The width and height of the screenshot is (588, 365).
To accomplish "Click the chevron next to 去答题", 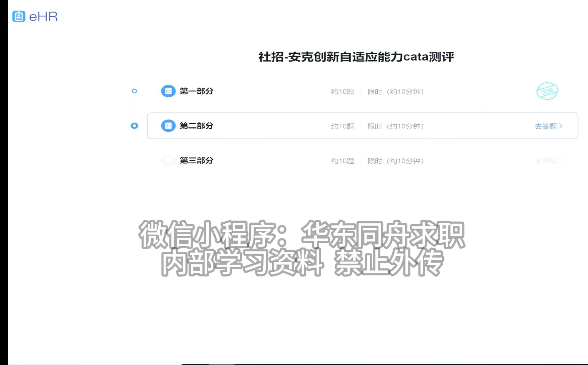I will tap(561, 126).
